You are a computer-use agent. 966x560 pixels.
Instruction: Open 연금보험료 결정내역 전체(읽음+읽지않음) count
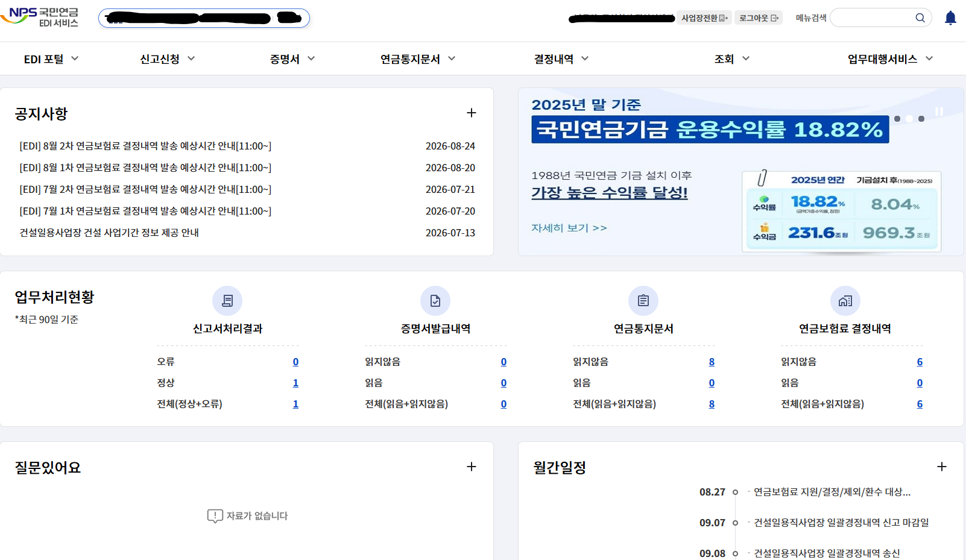pyautogui.click(x=920, y=404)
